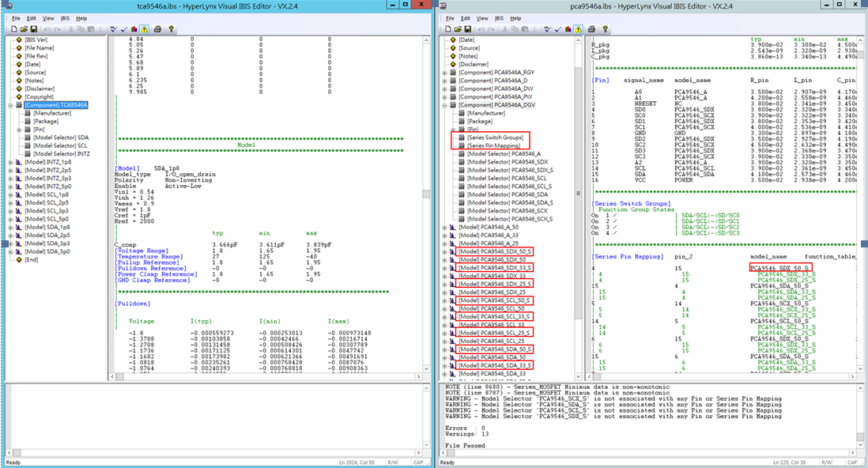Click the Help question-mark icon in tca9546a.ibs window
The width and height of the screenshot is (868, 468).
tap(171, 29)
